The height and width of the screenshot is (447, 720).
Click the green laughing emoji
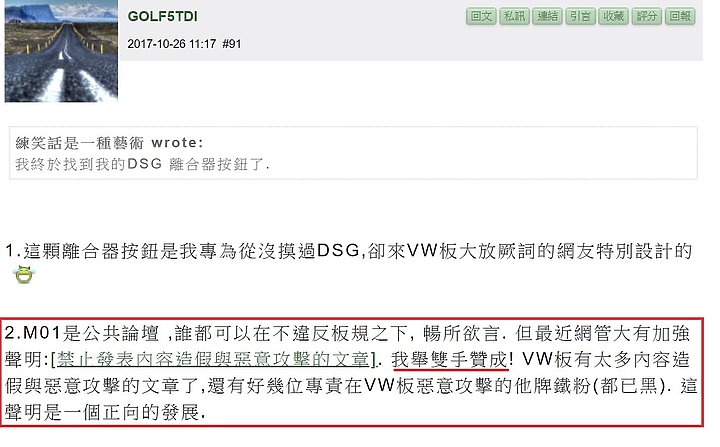click(23, 275)
